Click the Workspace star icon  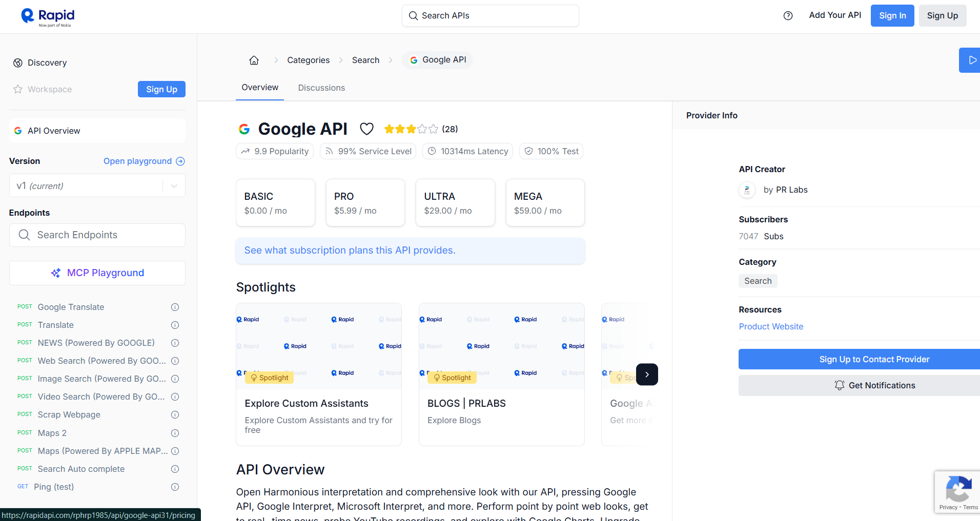[x=18, y=89]
